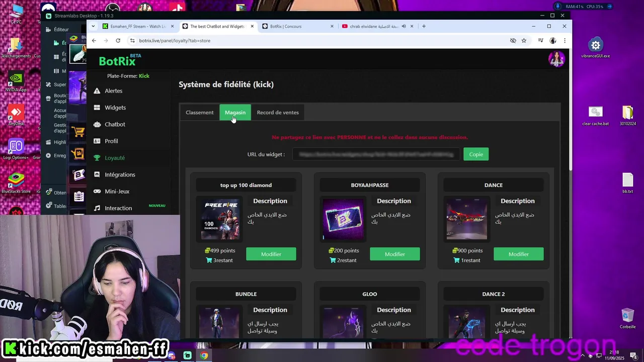Open the Interaction music icon
Viewport: 644px width, 362px height.
pyautogui.click(x=97, y=208)
